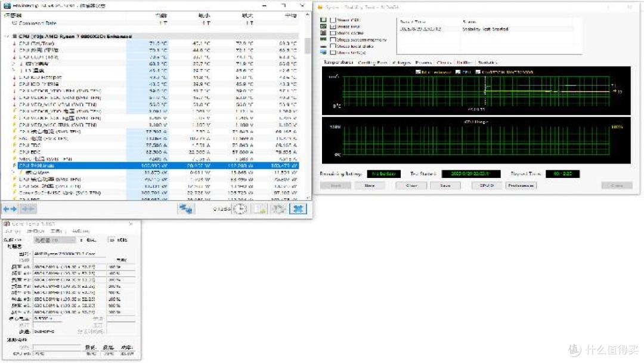The height and width of the screenshot is (363, 644).
Task: Expand the L3 温度 sub-tree in HWiNFO
Action: coord(14,70)
